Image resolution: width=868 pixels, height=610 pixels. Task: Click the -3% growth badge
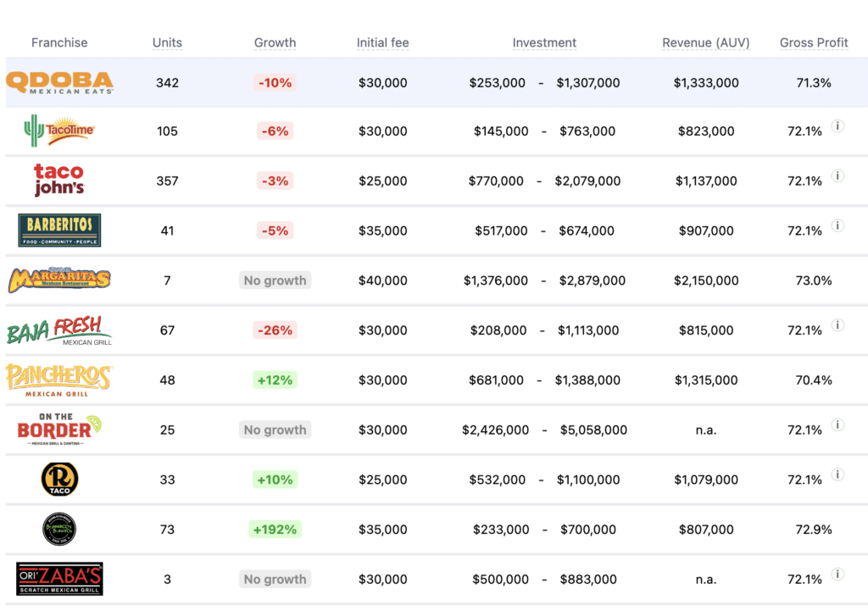point(275,181)
